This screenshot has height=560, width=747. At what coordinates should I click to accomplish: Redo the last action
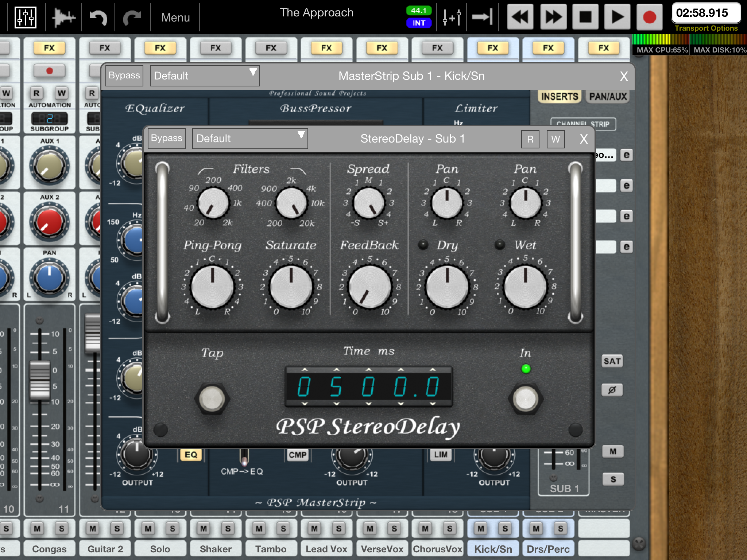coord(132,17)
